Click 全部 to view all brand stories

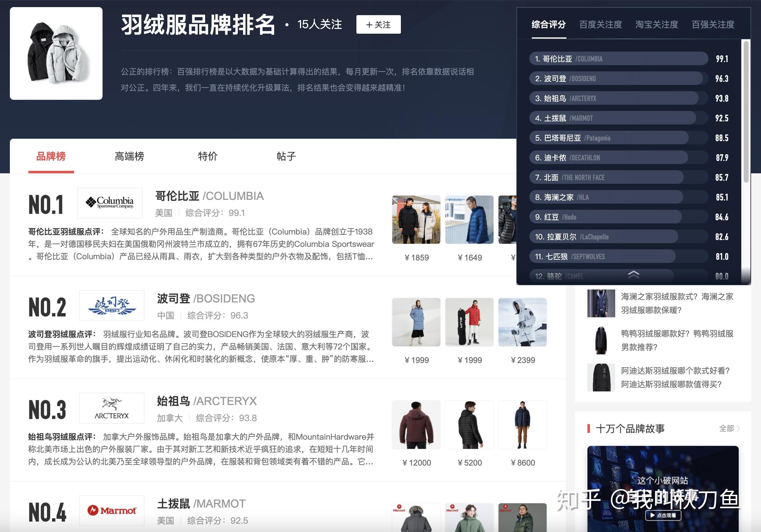[729, 428]
